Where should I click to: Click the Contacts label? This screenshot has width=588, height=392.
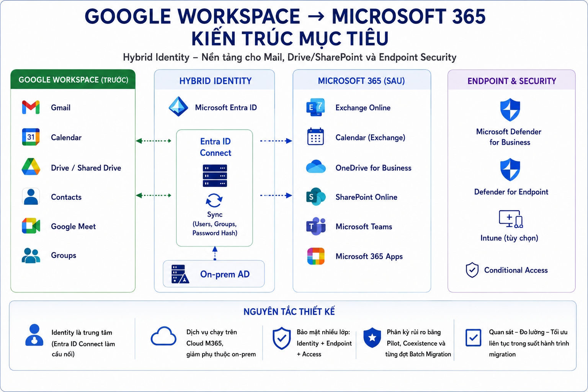coord(66,197)
